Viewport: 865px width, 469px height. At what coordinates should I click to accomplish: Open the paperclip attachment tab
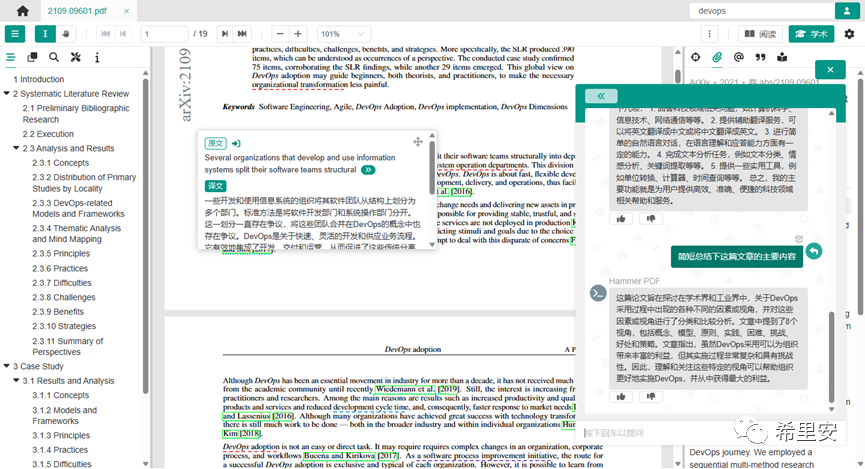pyautogui.click(x=717, y=57)
